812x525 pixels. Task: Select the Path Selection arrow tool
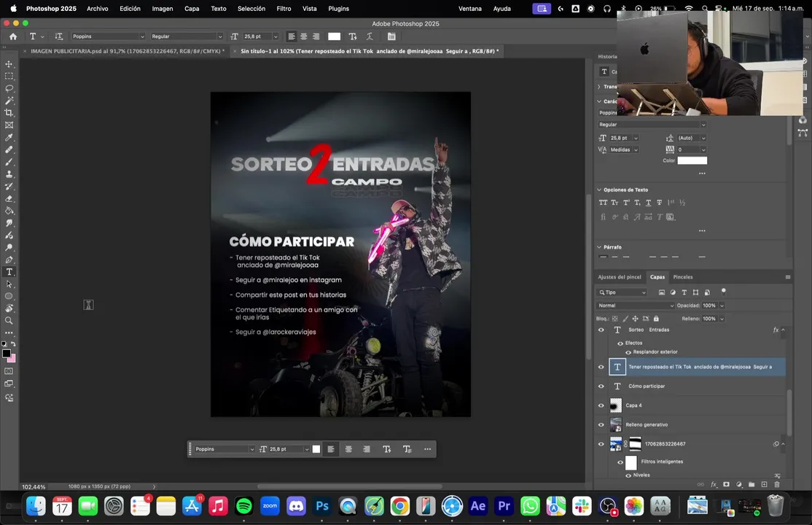9,284
